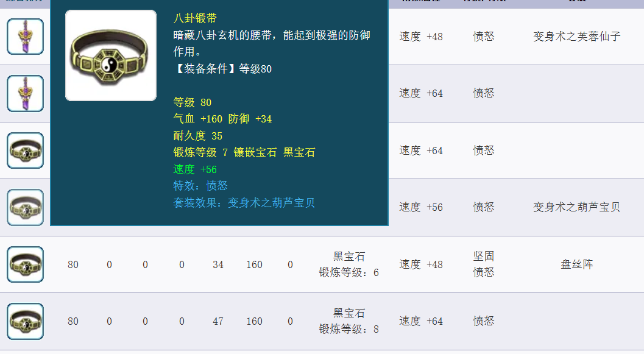Click 160 in the 盘丝阵 row
The height and width of the screenshot is (354, 644).
click(x=254, y=265)
